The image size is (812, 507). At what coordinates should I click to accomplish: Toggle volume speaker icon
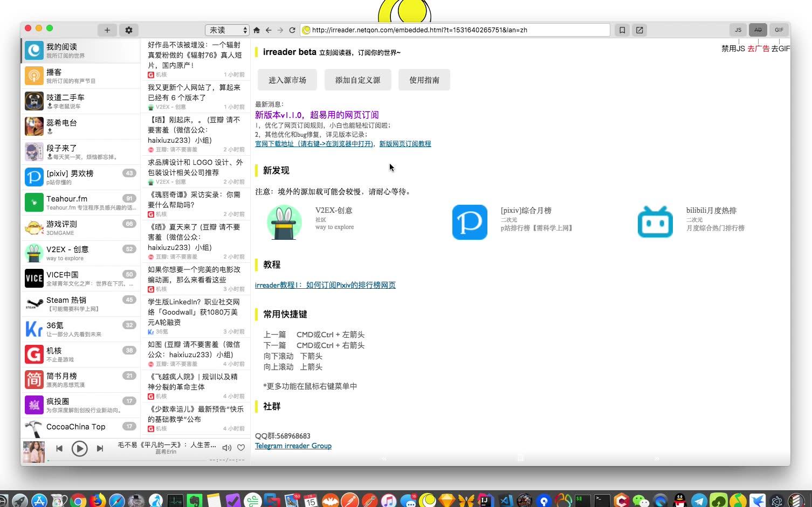[227, 448]
